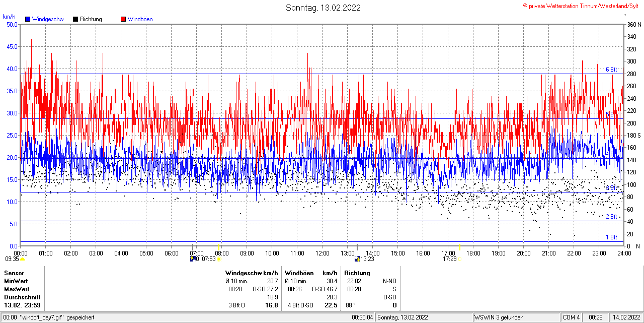Click the moon icon beside 13:23

(357, 259)
